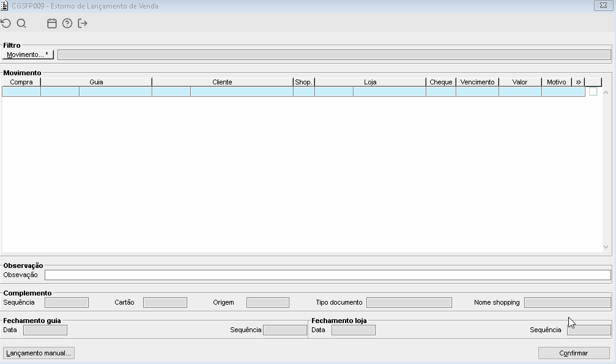Click the filter description field beside Movimento
616x364 pixels.
click(335, 54)
